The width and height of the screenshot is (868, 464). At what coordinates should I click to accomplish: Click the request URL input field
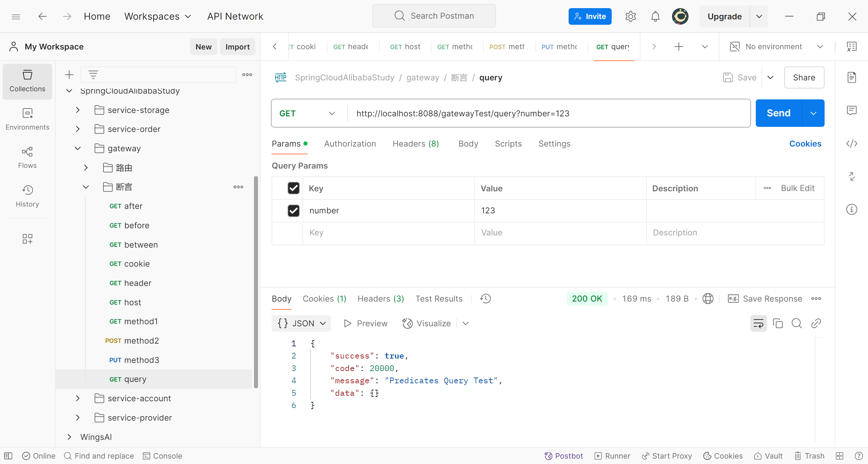click(x=549, y=113)
